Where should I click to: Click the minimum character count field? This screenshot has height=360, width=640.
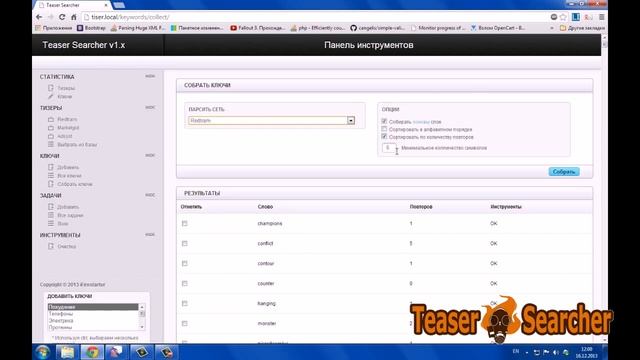click(x=389, y=148)
